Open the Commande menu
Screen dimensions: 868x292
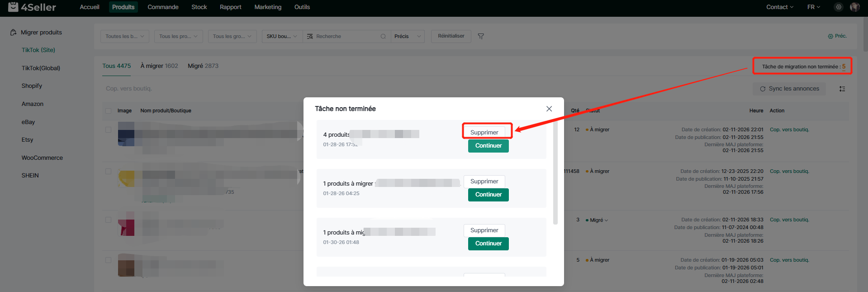(x=163, y=7)
